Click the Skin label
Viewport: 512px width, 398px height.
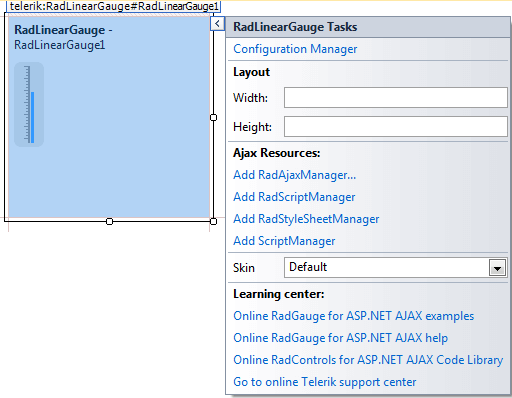(244, 268)
